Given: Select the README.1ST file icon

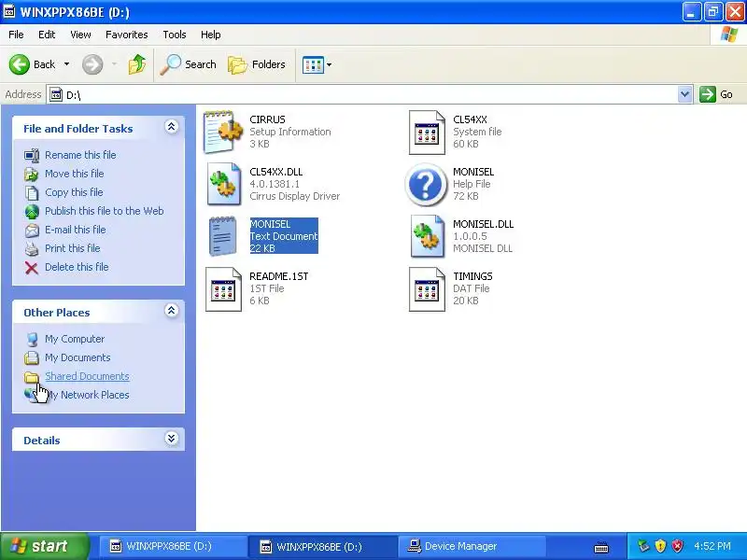Looking at the screenshot, I should [x=223, y=289].
